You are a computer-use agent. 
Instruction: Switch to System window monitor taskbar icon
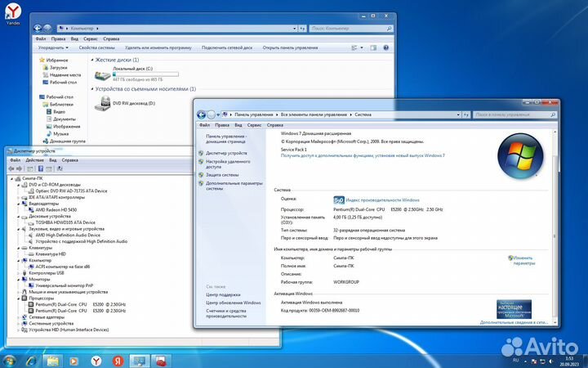tap(140, 361)
